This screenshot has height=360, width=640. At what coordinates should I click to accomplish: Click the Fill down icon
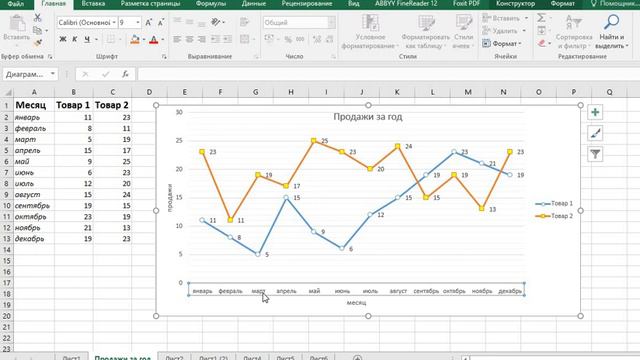[541, 30]
